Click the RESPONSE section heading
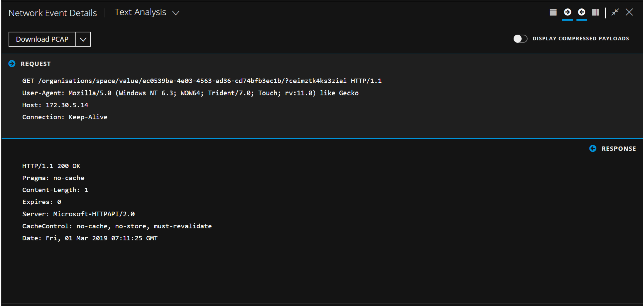This screenshot has width=644, height=306. pos(619,149)
